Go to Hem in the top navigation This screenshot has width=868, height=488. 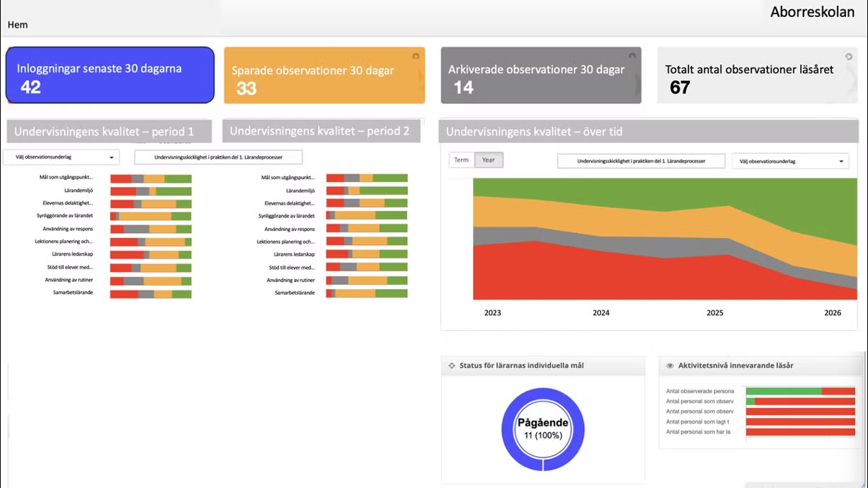coord(18,25)
